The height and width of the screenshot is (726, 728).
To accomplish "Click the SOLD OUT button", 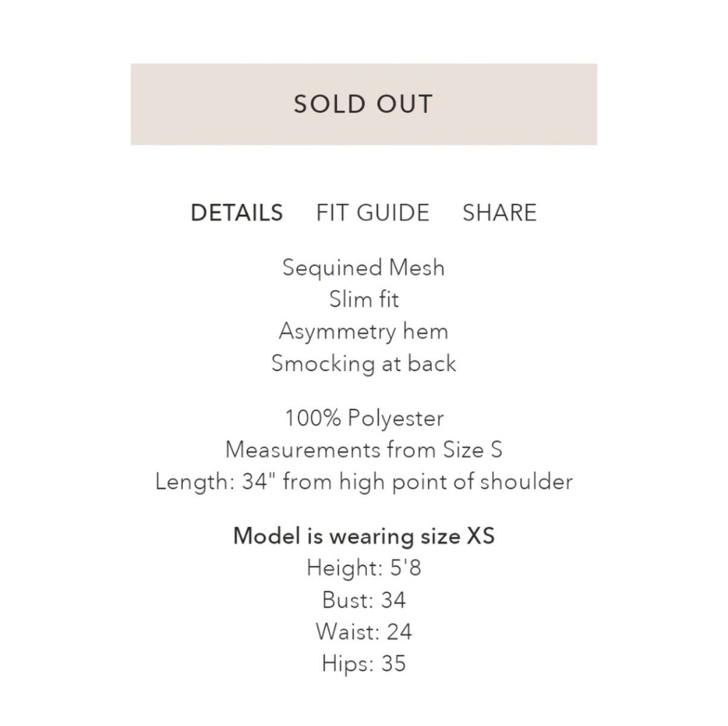I will (x=363, y=104).
